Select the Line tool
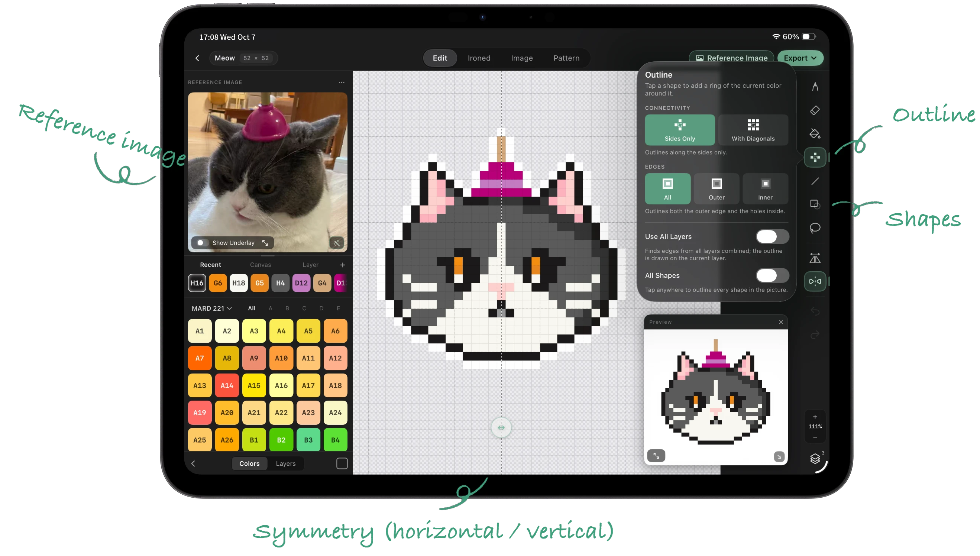This screenshot has width=980, height=556. 815,181
